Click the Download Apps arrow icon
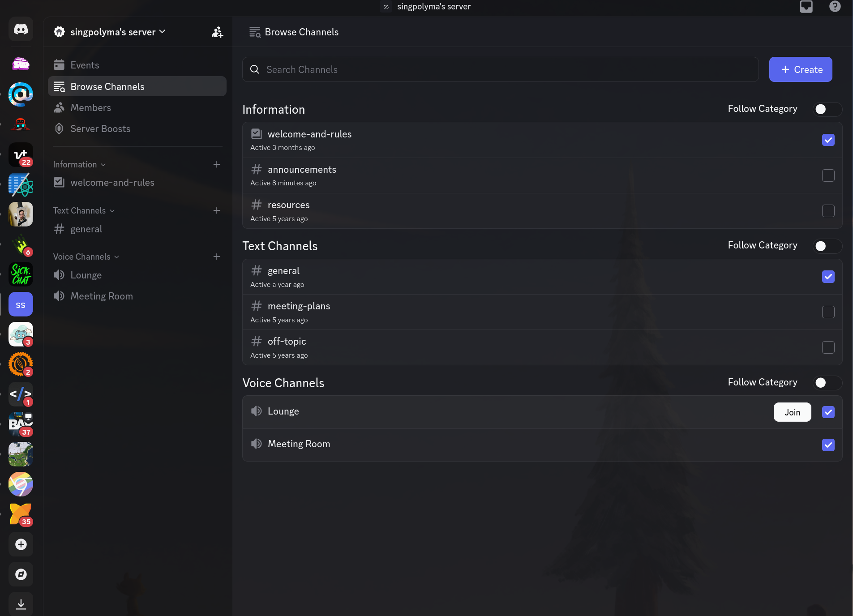Viewport: 853px width, 616px height. [x=21, y=604]
